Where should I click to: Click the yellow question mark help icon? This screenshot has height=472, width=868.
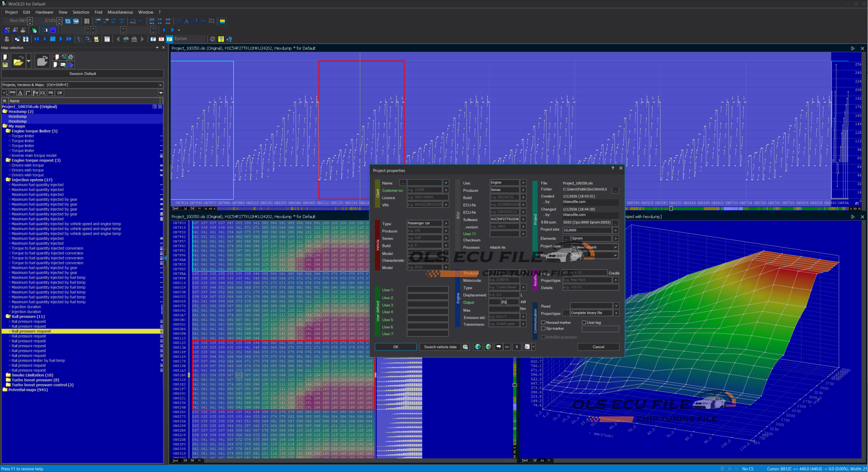pos(221,39)
